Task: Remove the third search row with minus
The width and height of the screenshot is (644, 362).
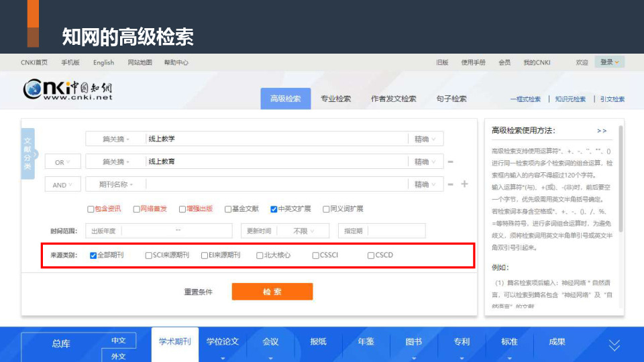Action: tap(451, 184)
